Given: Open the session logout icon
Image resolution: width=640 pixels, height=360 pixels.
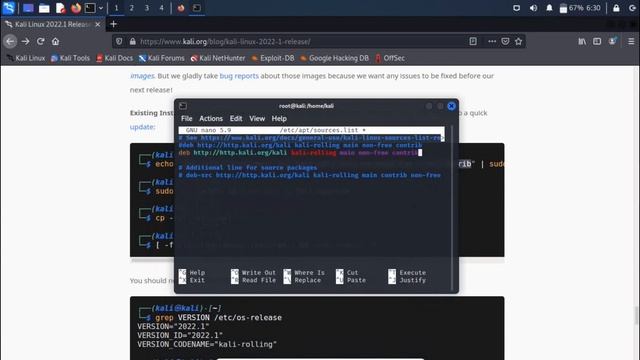Looking at the screenshot, I should 632,8.
